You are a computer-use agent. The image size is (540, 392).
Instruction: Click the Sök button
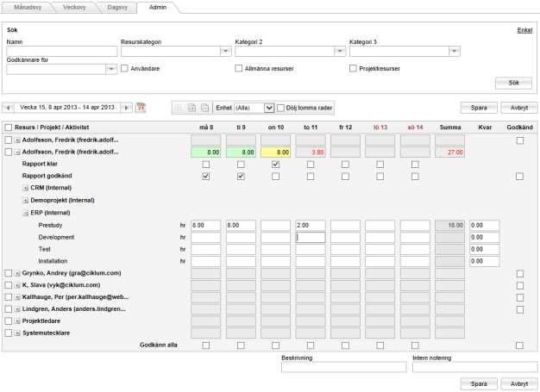513,83
